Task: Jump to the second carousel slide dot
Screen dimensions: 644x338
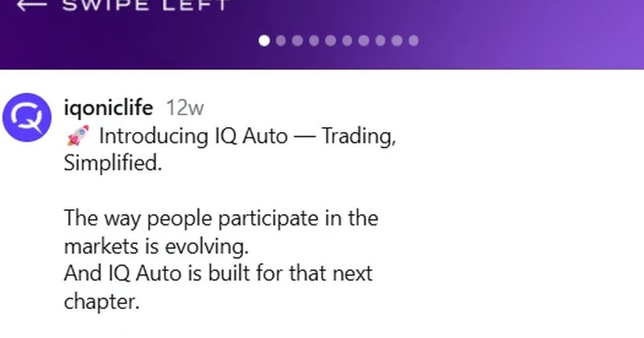Action: (x=281, y=41)
